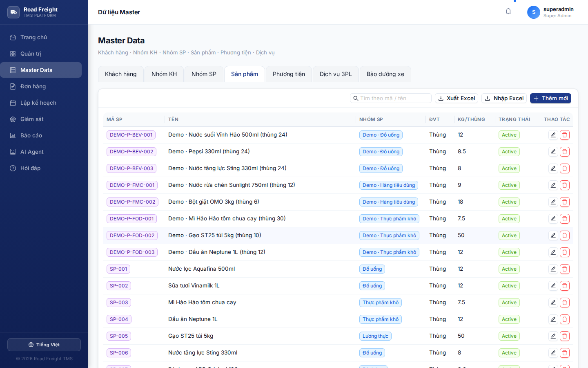The height and width of the screenshot is (368, 588).
Task: Select the Sản phẩm tab
Action: (245, 74)
